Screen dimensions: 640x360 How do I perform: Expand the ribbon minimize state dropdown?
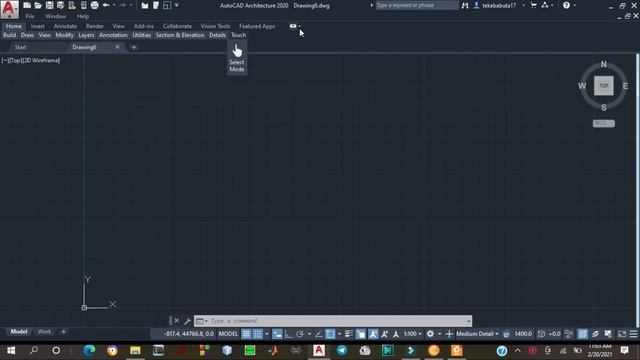tap(300, 26)
